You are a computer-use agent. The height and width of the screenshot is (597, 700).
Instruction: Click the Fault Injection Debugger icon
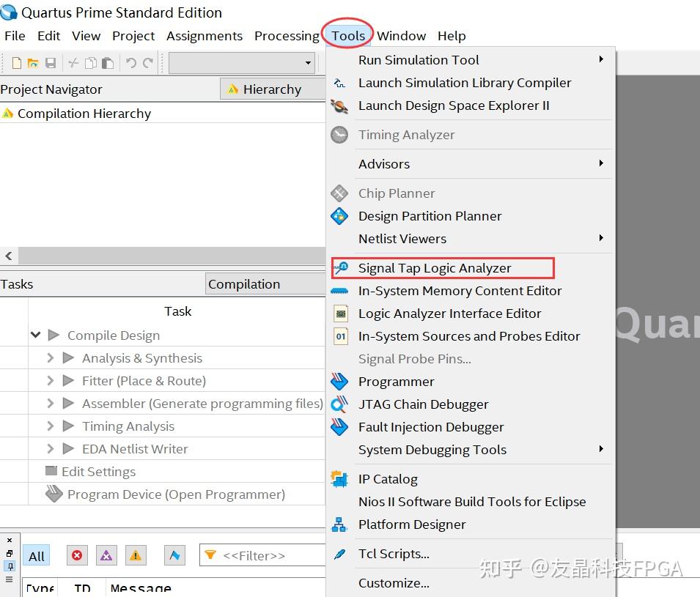coord(339,427)
